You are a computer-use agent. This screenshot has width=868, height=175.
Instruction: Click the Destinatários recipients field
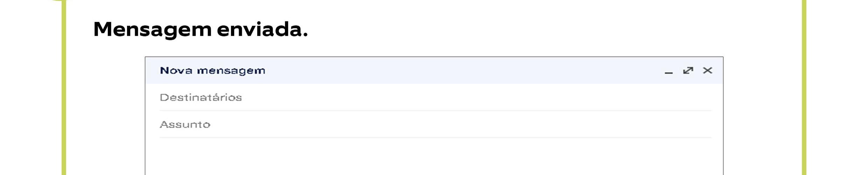tap(434, 97)
